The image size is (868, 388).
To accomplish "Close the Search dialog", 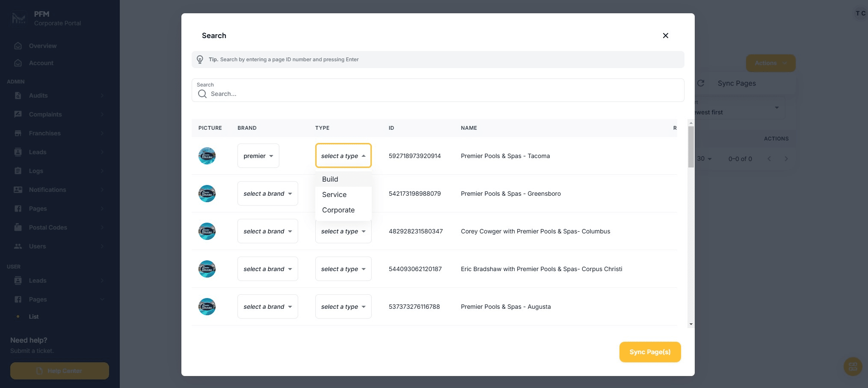I will (x=665, y=36).
